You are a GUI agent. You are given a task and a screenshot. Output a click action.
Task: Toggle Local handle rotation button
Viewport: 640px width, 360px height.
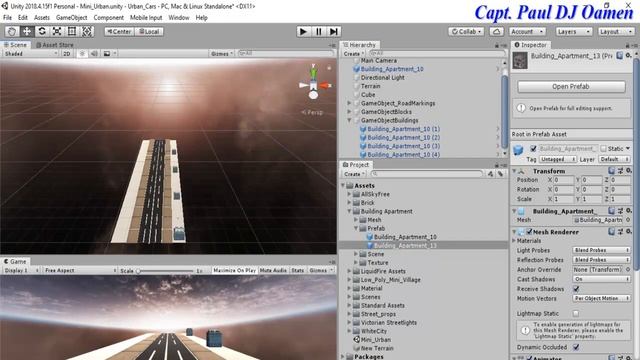click(149, 31)
